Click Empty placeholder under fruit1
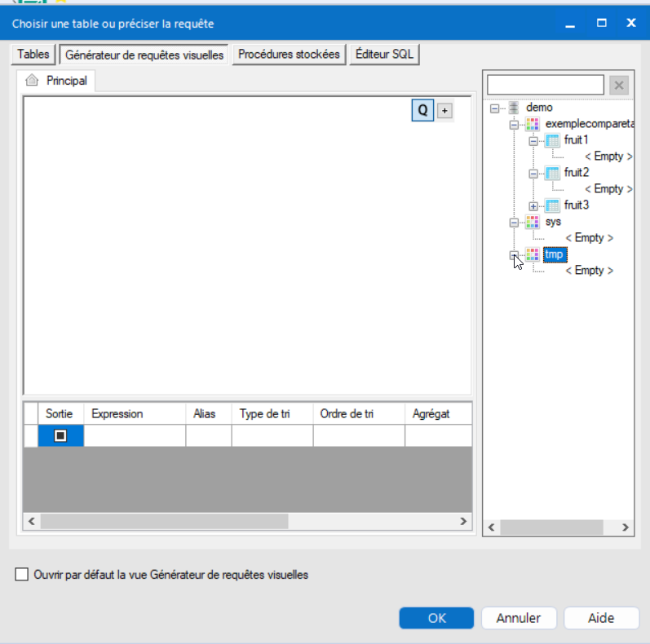 point(608,157)
